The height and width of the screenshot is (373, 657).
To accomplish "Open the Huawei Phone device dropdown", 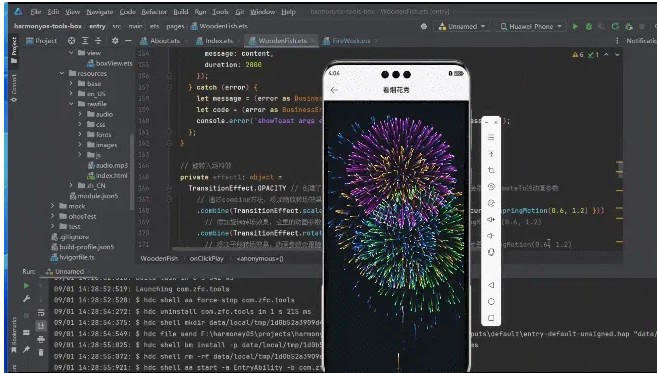I will point(531,26).
